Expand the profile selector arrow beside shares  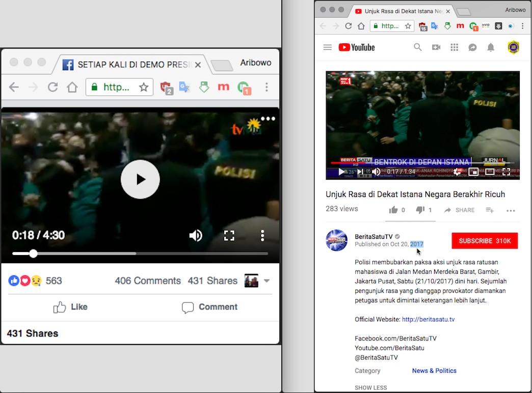click(267, 281)
